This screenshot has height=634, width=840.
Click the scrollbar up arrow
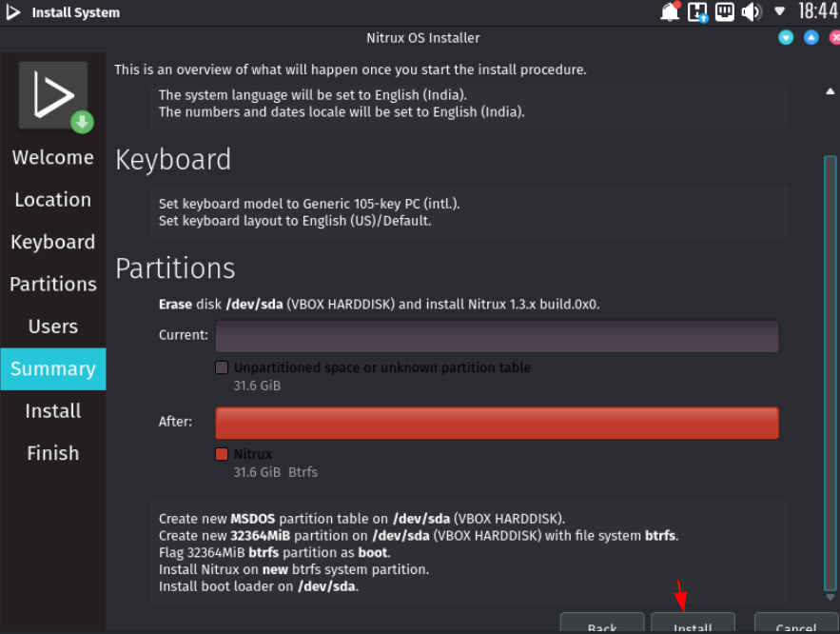[x=830, y=91]
